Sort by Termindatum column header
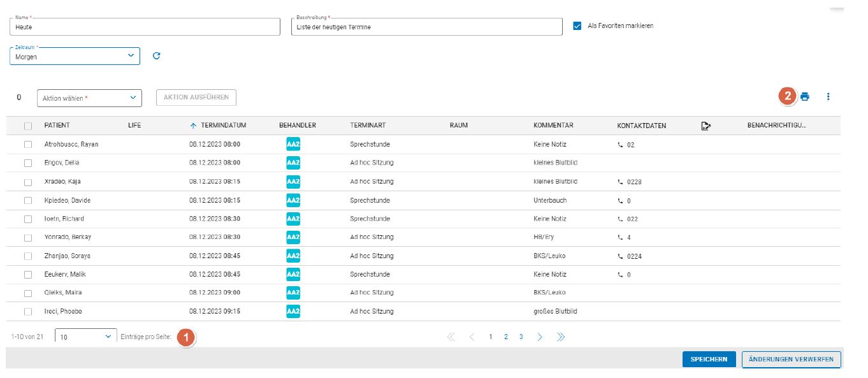The image size is (868, 378). click(222, 126)
